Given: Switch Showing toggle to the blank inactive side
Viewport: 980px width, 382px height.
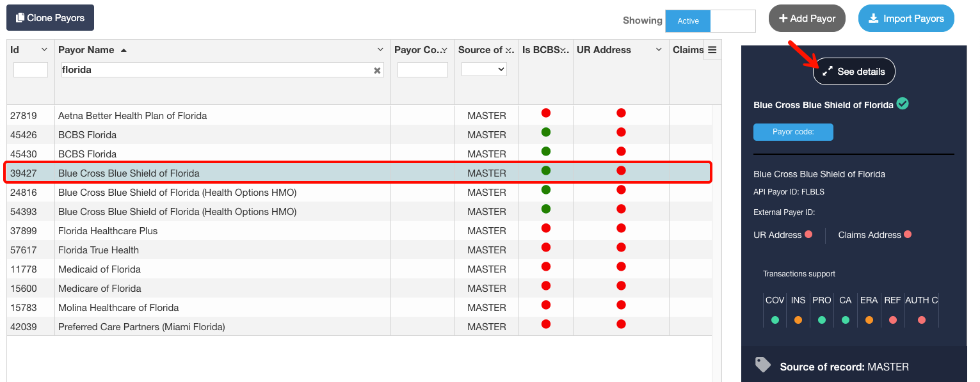Looking at the screenshot, I should click(x=733, y=20).
